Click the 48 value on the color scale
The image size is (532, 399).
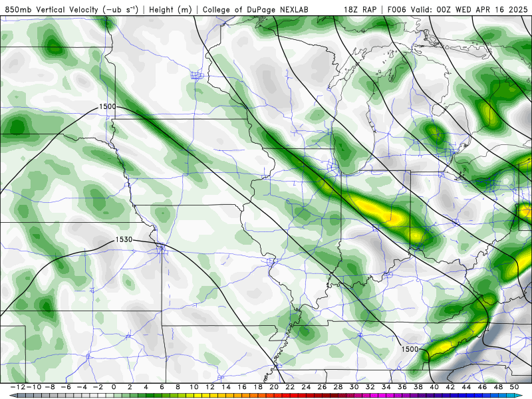coord(498,387)
